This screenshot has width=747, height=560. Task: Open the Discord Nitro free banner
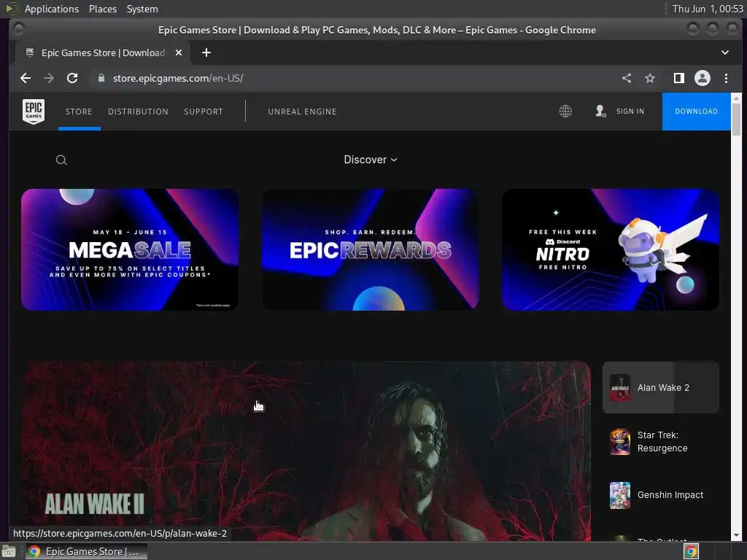611,250
